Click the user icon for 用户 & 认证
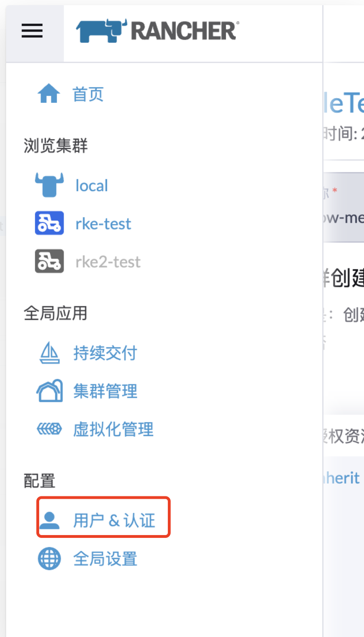Screen dimensions: 364x637 tap(50, 520)
